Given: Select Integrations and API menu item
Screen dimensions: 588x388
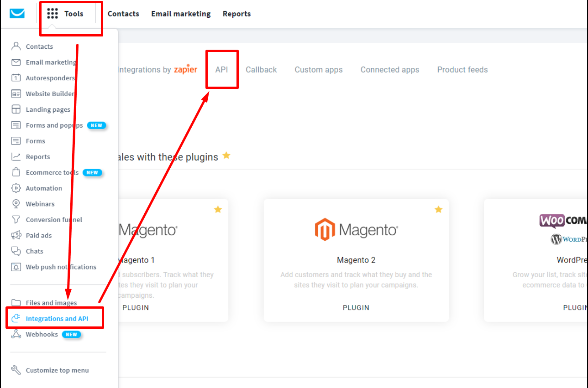Looking at the screenshot, I should [57, 319].
